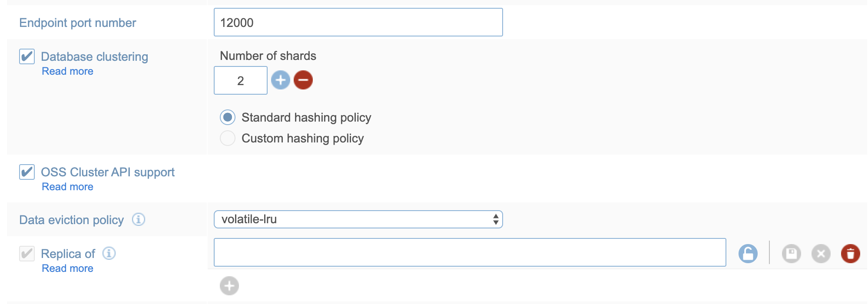Toggle the Replica of checkbox

(27, 254)
